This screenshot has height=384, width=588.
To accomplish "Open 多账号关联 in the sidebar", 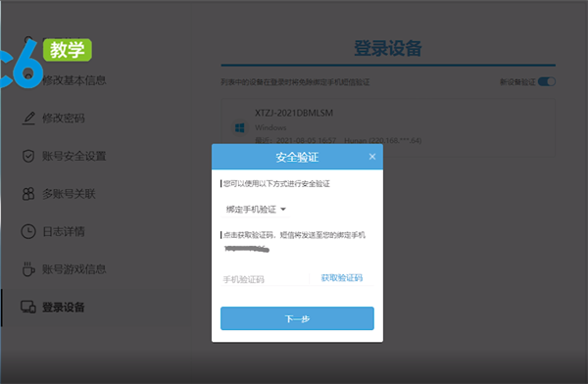I will pyautogui.click(x=69, y=194).
